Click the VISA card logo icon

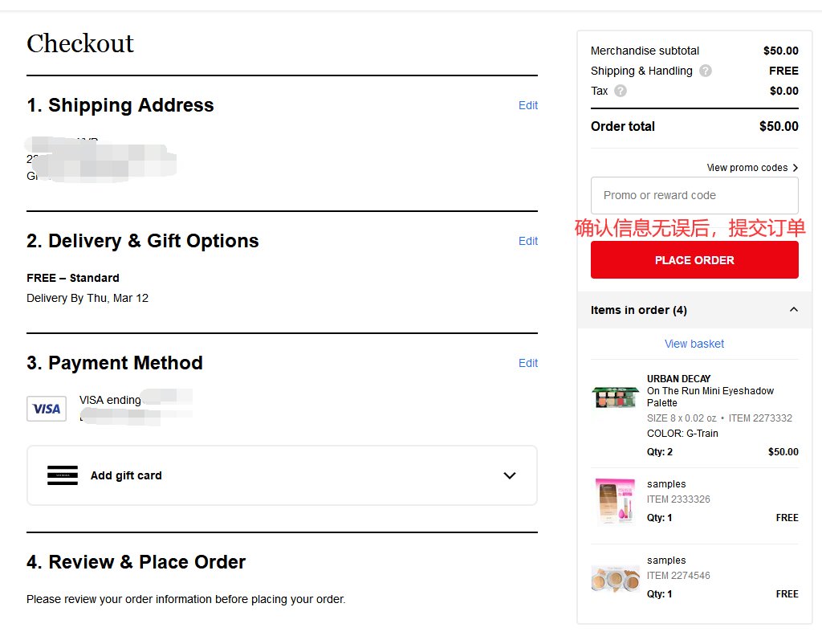coord(47,409)
